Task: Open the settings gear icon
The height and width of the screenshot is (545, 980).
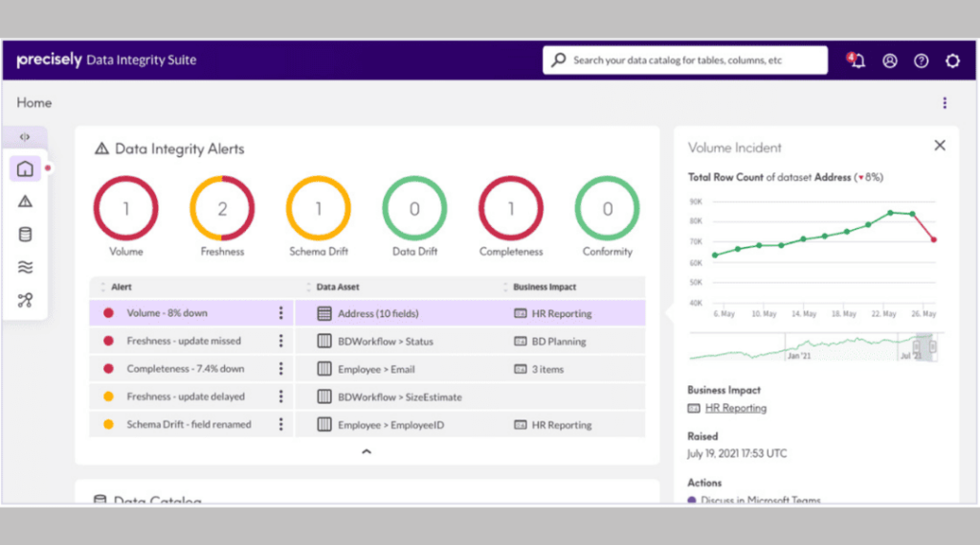Action: 952,60
